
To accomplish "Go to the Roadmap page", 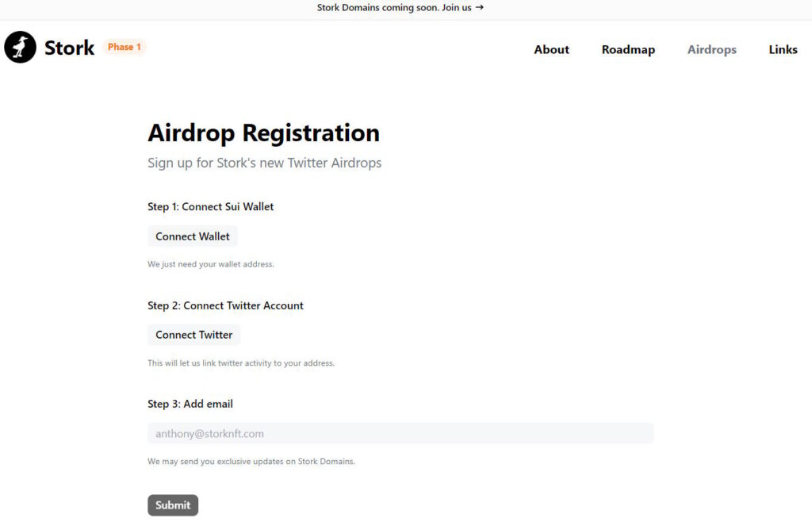I will pyautogui.click(x=628, y=50).
